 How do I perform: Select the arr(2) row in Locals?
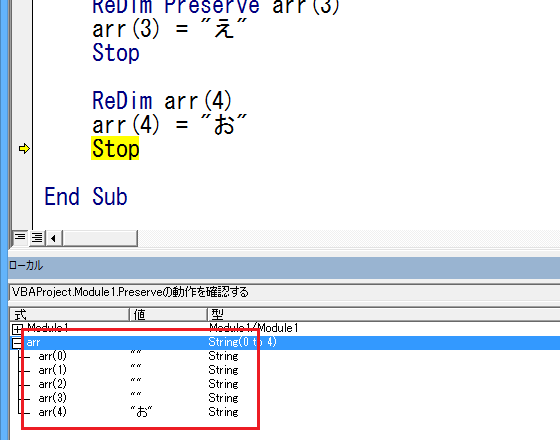285,384
